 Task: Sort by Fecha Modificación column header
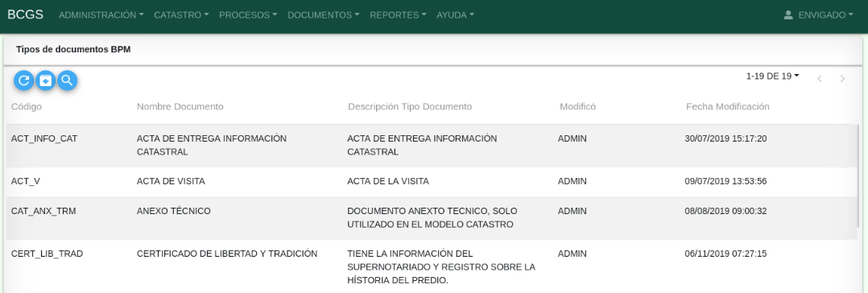727,106
